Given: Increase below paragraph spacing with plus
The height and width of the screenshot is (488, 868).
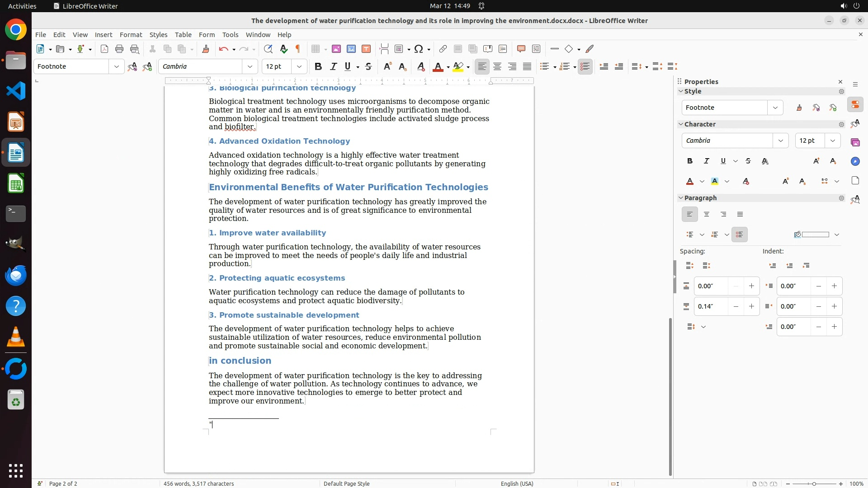Looking at the screenshot, I should tap(751, 306).
